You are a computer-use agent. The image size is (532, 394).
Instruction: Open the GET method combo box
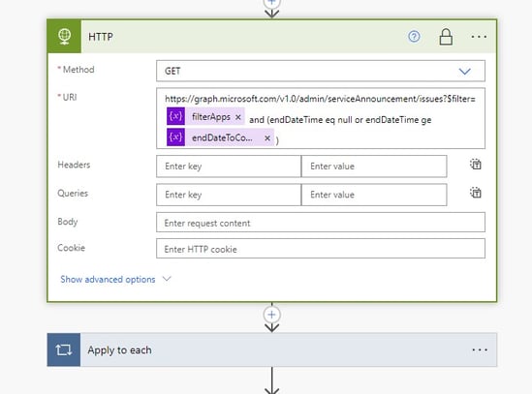coord(321,71)
